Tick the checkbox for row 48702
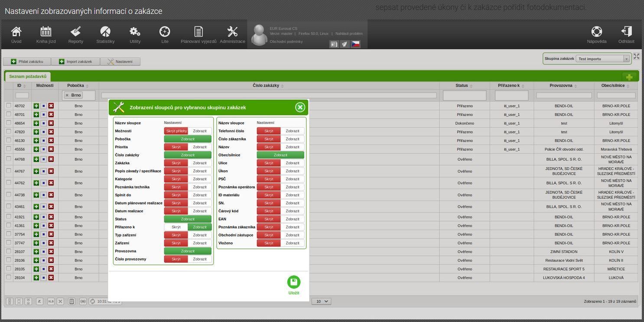644x322 pixels. pos(9,105)
